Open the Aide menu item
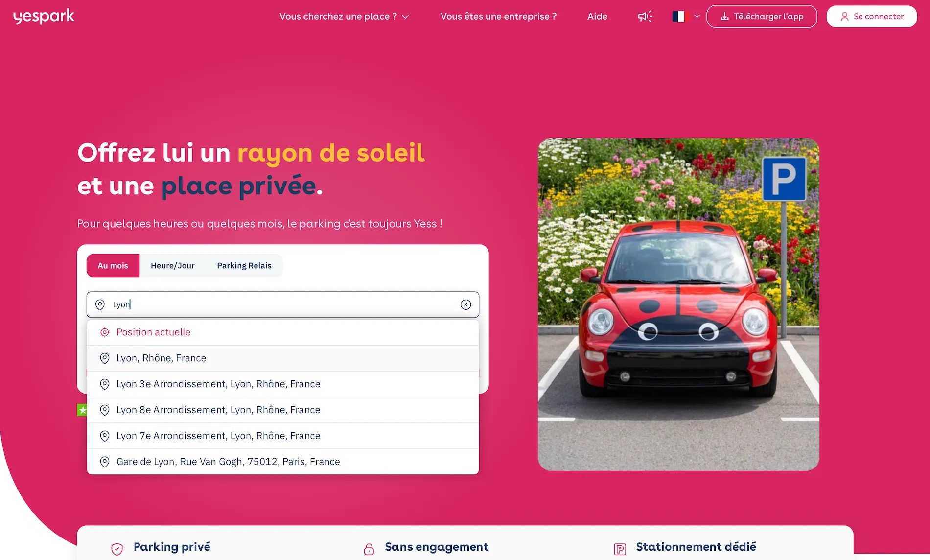 597,16
